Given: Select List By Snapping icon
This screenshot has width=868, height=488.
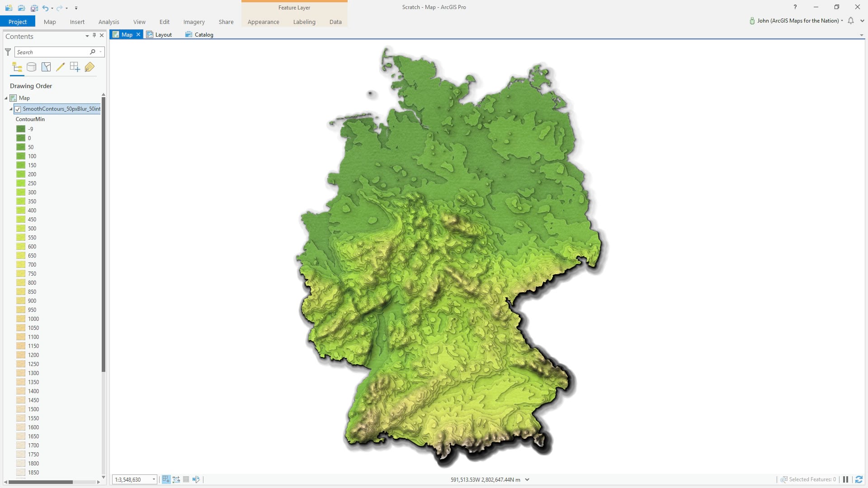Looking at the screenshot, I should pos(75,67).
